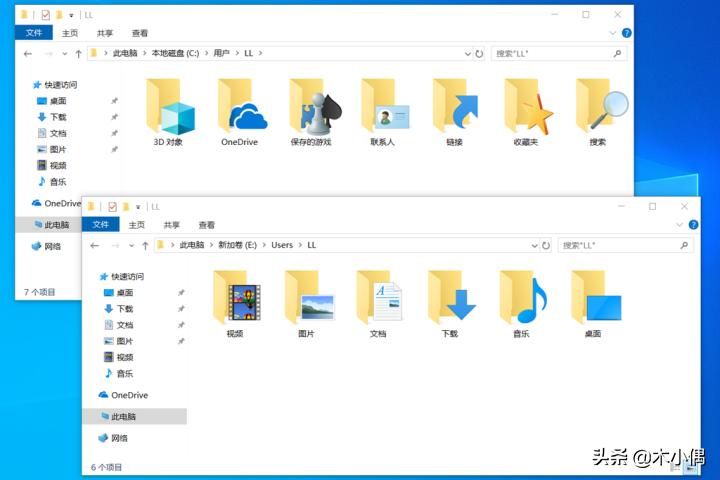Open quick access toolbar dropdown in front window
Viewport: 720px width, 480px height.
click(x=138, y=207)
